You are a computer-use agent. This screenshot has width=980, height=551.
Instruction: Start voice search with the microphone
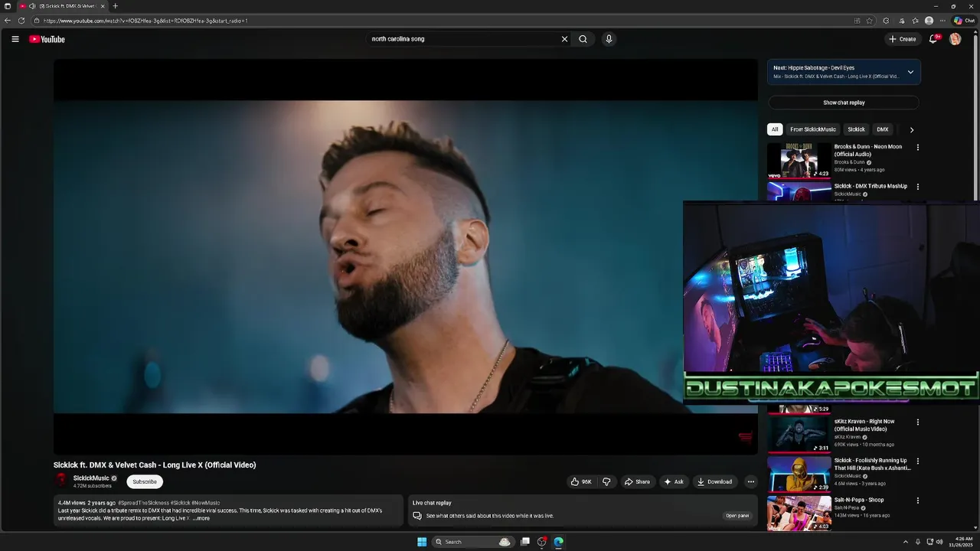609,39
